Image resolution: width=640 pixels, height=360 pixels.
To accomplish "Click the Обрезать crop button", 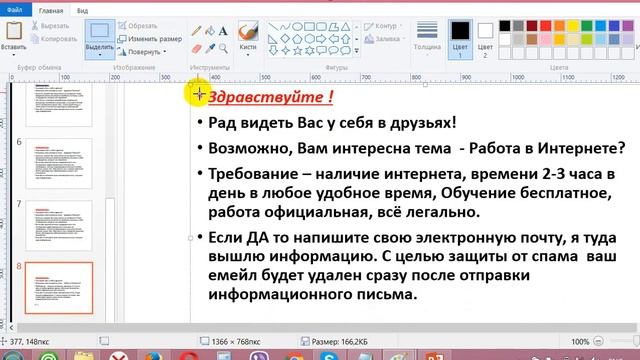I will (x=137, y=26).
